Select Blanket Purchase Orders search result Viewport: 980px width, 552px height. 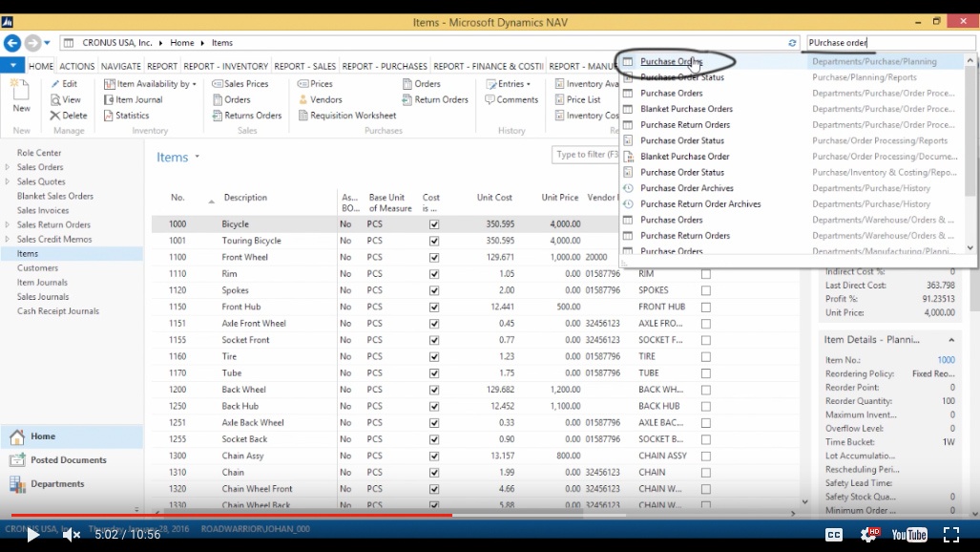pos(686,109)
